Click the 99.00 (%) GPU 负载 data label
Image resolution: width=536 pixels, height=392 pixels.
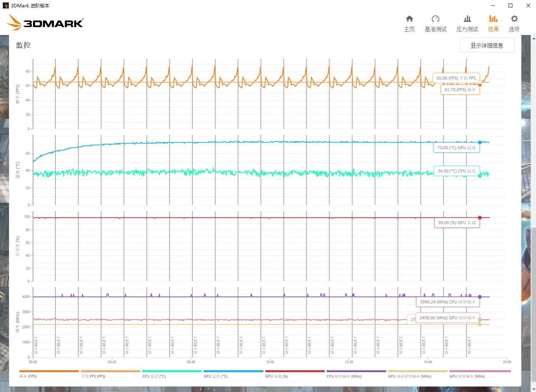(457, 223)
